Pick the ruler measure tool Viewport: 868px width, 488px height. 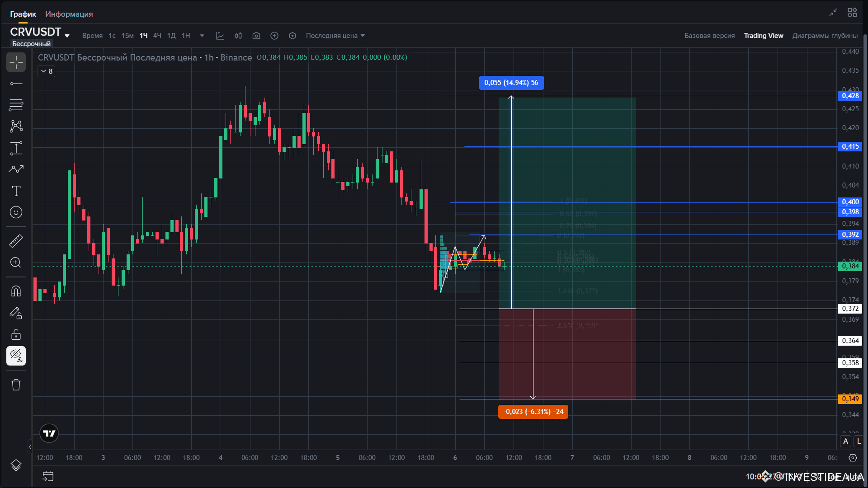pos(16,241)
